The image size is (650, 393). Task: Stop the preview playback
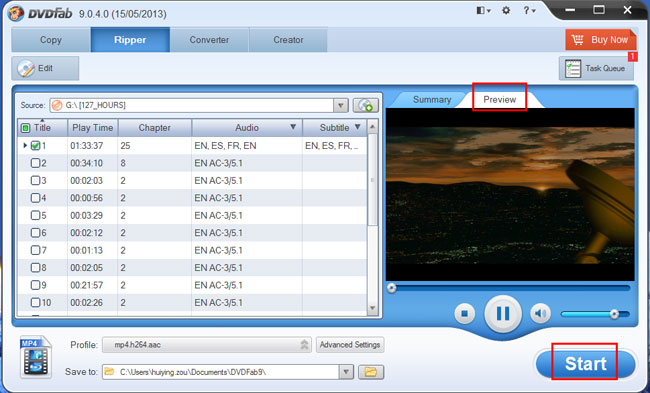pos(465,314)
